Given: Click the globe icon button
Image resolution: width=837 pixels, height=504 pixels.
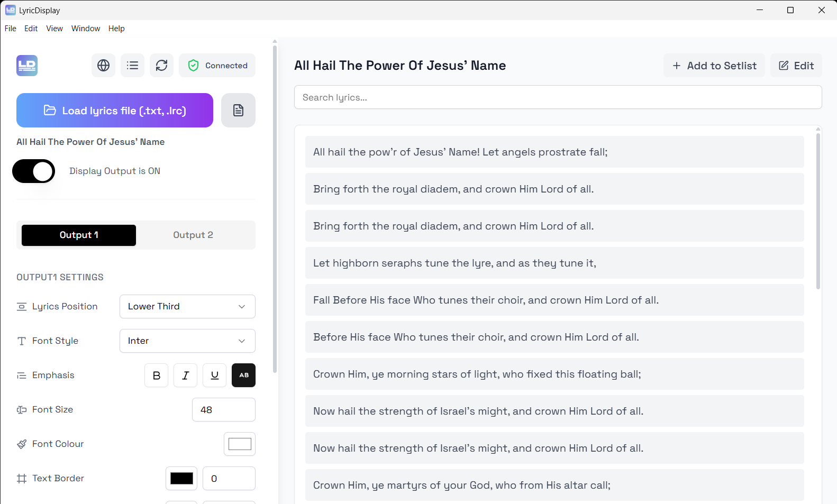Looking at the screenshot, I should [x=103, y=66].
